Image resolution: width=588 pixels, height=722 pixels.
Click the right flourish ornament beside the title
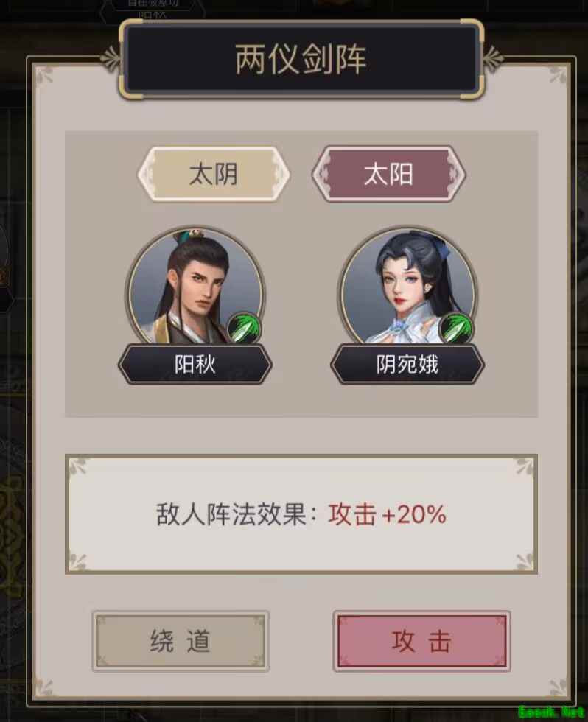point(493,59)
